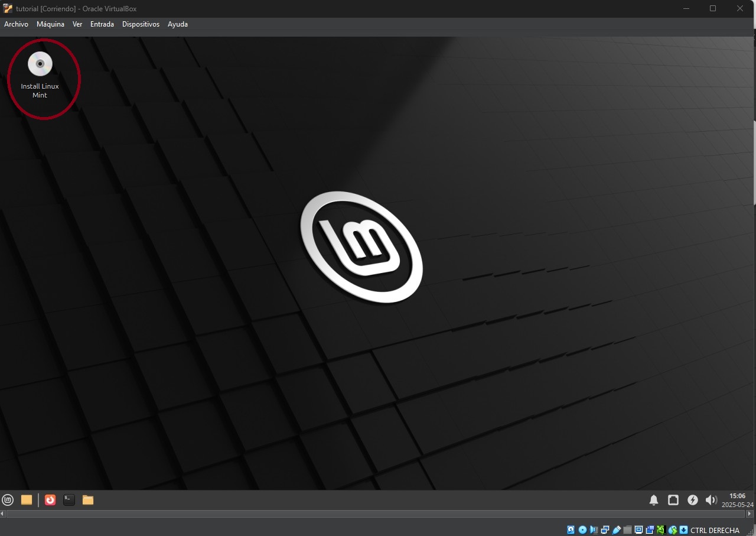Open the Entrada menu

click(x=102, y=24)
